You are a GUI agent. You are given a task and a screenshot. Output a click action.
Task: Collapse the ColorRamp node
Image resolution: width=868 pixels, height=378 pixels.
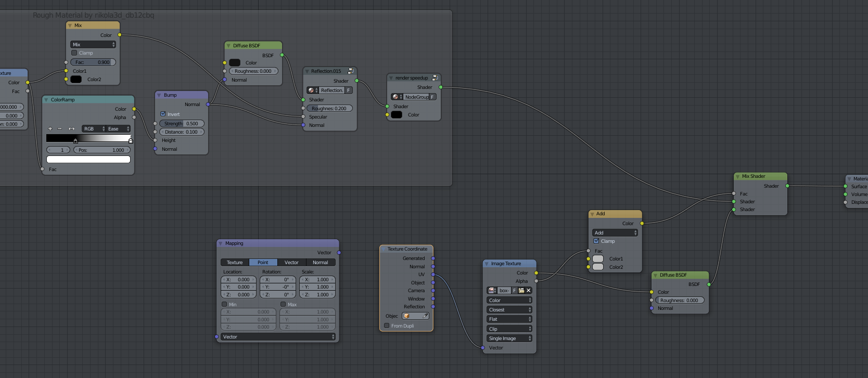point(46,100)
